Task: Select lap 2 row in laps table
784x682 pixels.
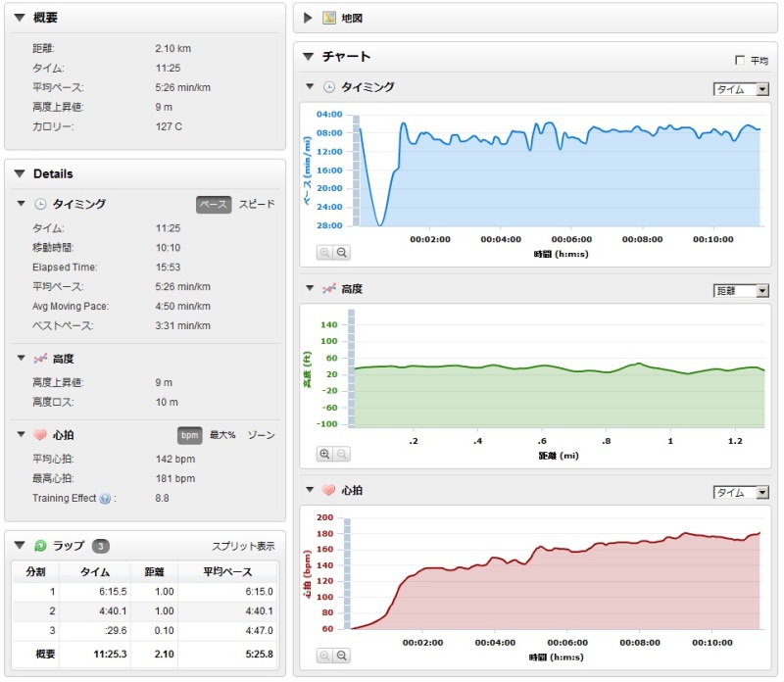Action: [x=144, y=611]
